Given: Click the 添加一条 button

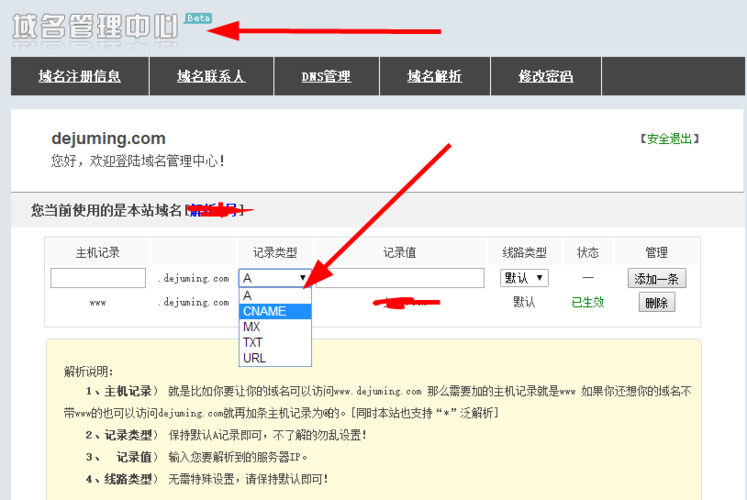Looking at the screenshot, I should coord(656,279).
